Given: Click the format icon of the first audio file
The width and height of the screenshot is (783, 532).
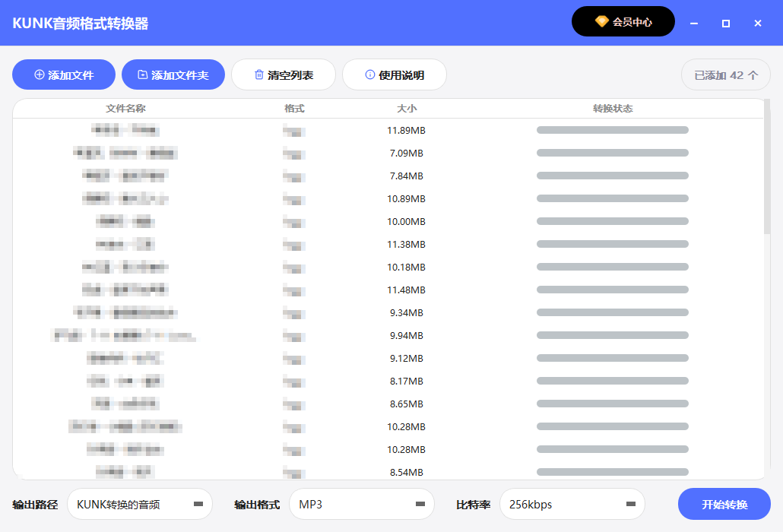Looking at the screenshot, I should (x=293, y=130).
